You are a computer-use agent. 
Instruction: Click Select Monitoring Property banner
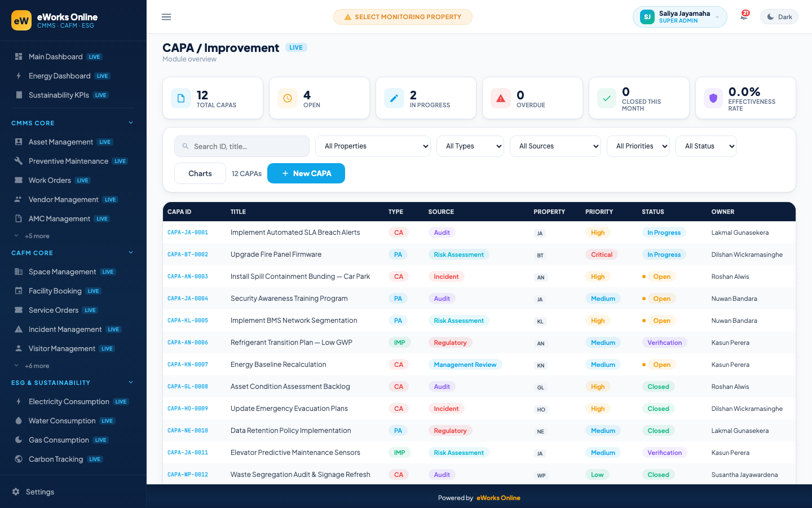(403, 17)
